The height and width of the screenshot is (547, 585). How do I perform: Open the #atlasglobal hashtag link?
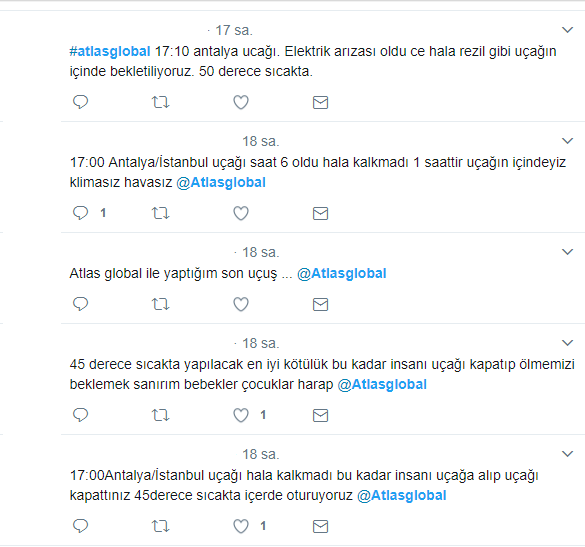coord(110,51)
